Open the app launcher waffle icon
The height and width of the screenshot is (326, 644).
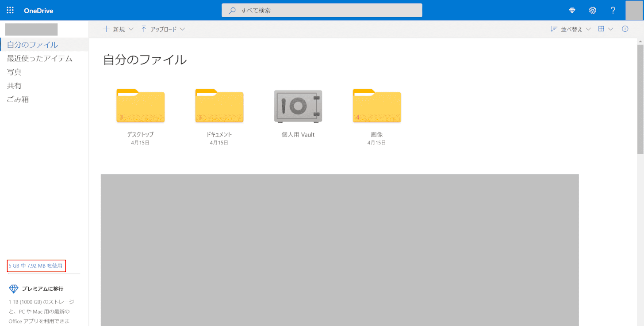(10, 10)
